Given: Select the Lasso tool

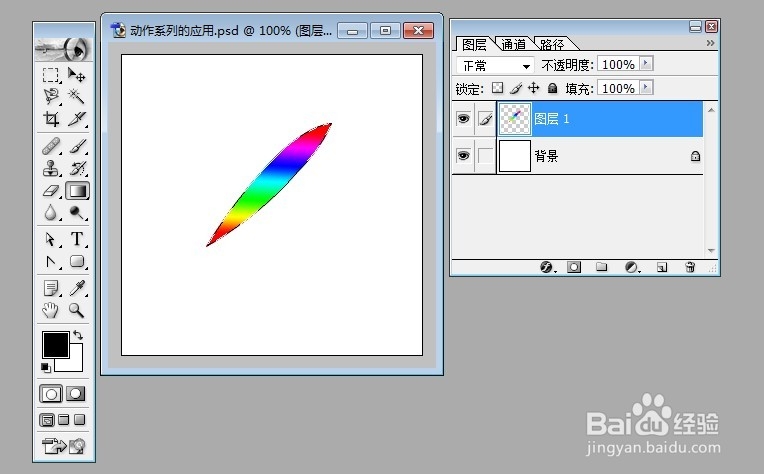Looking at the screenshot, I should [x=51, y=96].
